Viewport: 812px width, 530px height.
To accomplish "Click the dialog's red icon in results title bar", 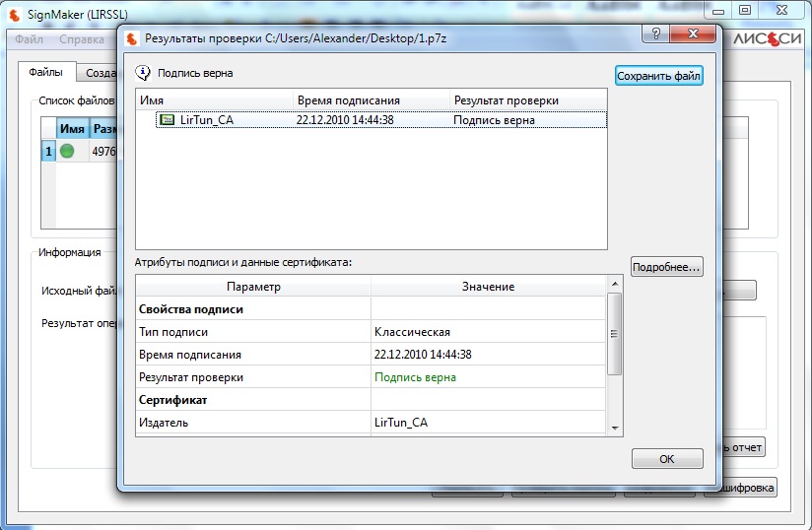I will (132, 38).
